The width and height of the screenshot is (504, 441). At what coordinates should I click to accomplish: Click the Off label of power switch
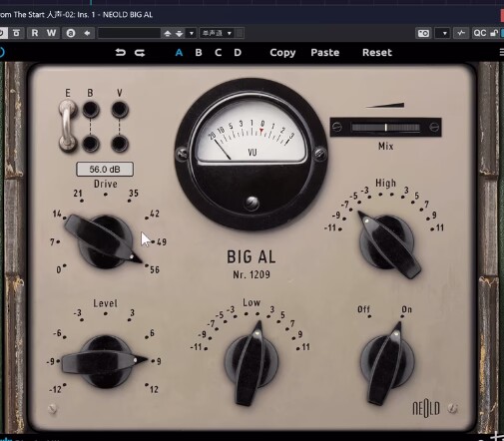click(x=363, y=309)
